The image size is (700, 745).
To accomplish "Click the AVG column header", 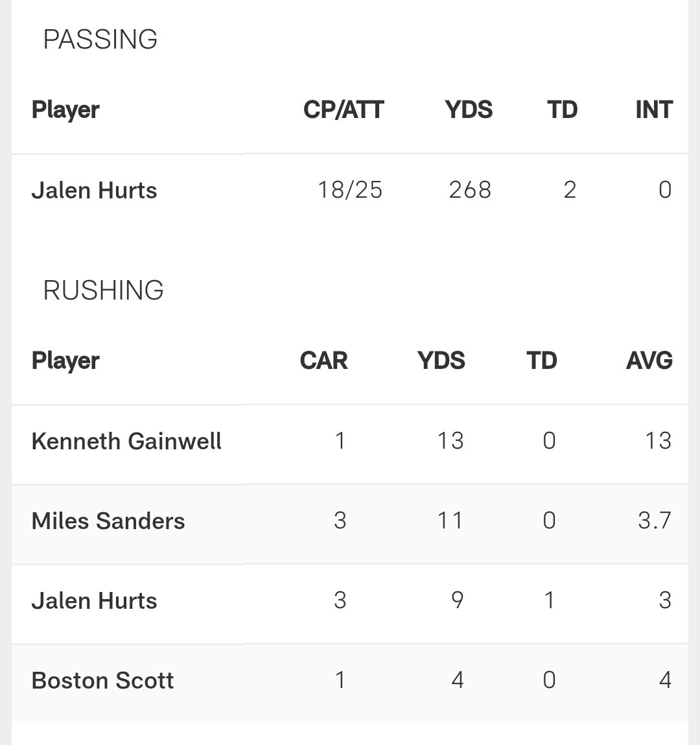I will (x=649, y=361).
